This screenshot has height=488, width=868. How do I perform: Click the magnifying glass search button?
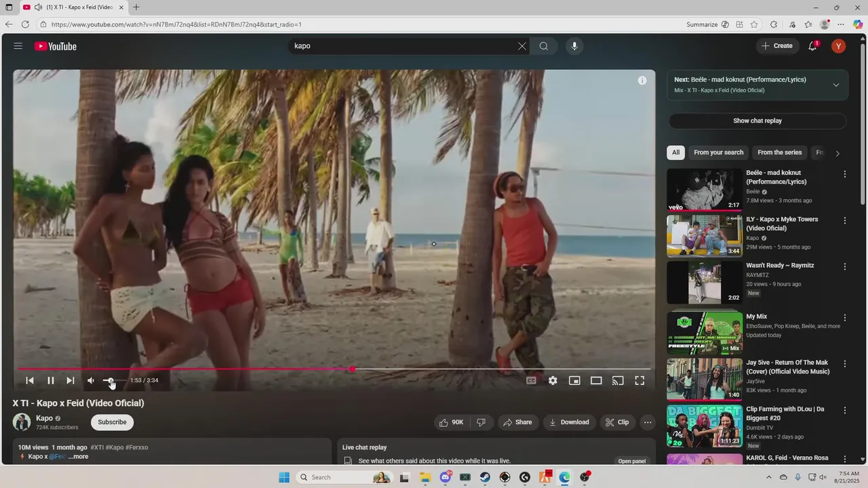coord(544,46)
